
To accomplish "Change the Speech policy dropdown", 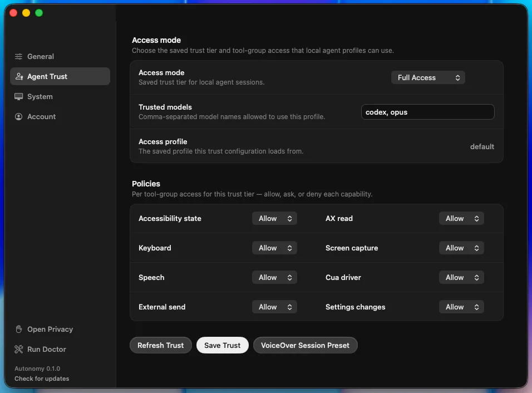I will pyautogui.click(x=274, y=278).
